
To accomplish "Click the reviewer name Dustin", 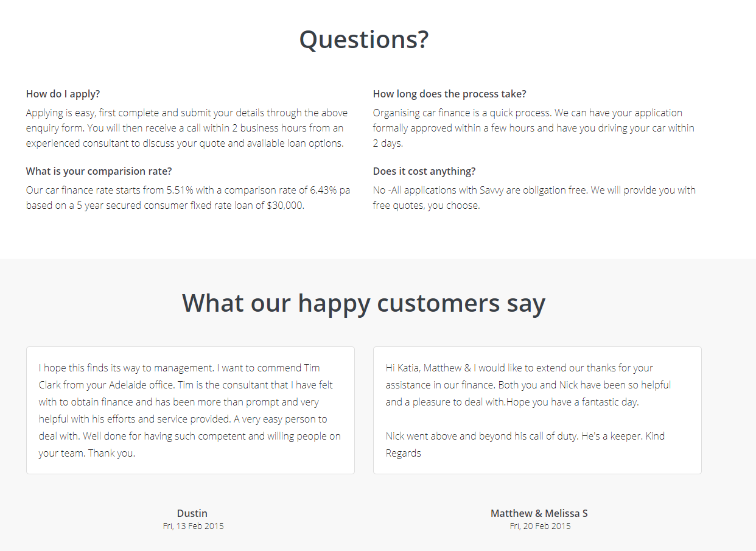I will 192,513.
